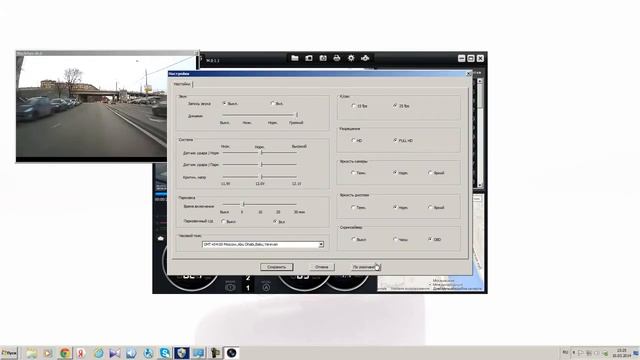The height and width of the screenshot is (360, 640).
Task: Select the OBD screensaver option
Action: 430,239
